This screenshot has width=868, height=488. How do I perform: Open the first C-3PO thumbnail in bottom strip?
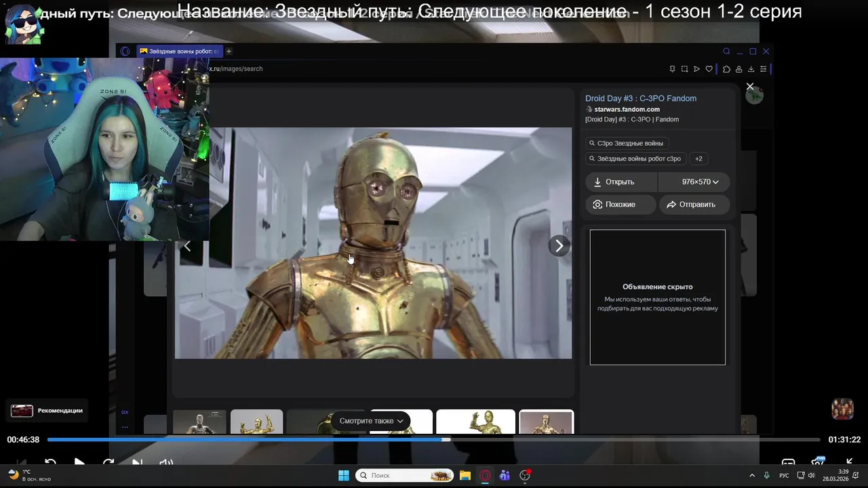click(x=199, y=422)
